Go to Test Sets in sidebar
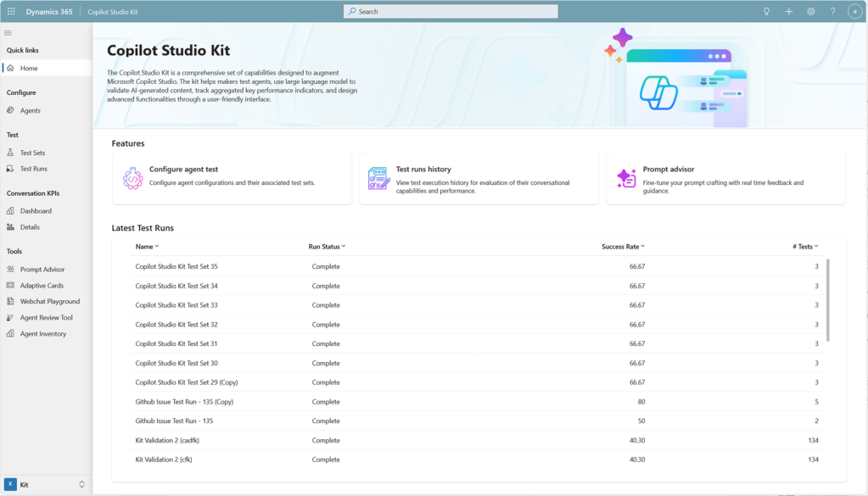Viewport: 868px width, 496px height. click(x=32, y=153)
